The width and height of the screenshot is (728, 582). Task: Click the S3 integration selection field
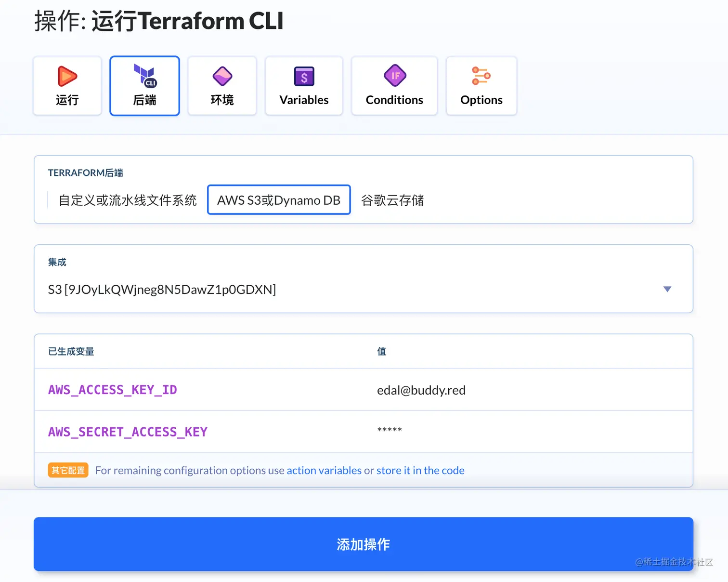pos(364,279)
